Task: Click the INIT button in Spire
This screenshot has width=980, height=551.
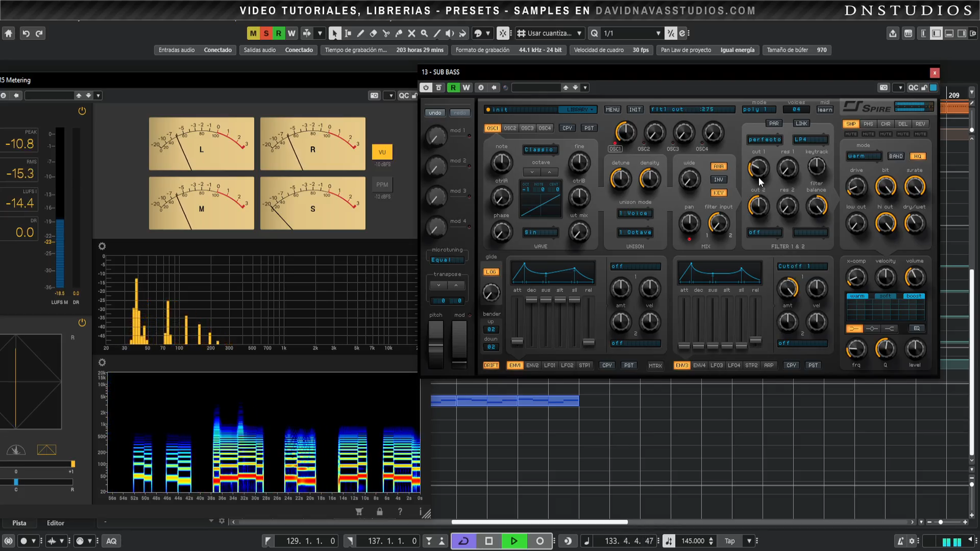Action: pyautogui.click(x=635, y=110)
